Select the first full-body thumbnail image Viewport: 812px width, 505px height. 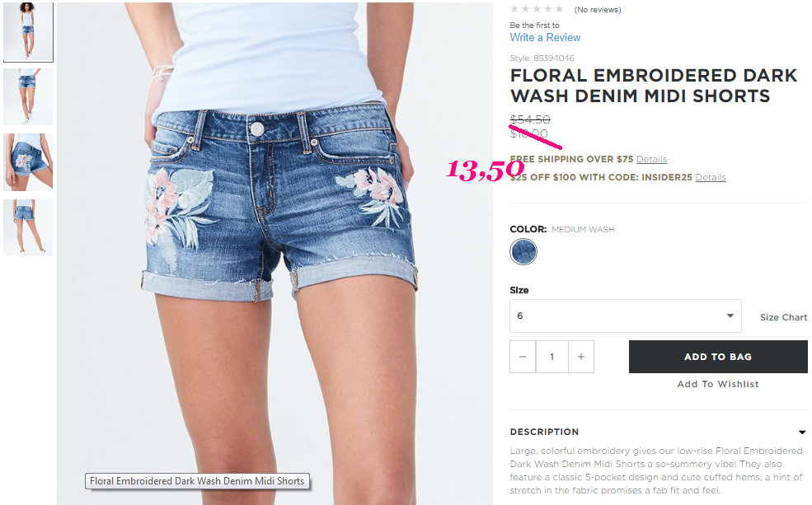[x=28, y=31]
